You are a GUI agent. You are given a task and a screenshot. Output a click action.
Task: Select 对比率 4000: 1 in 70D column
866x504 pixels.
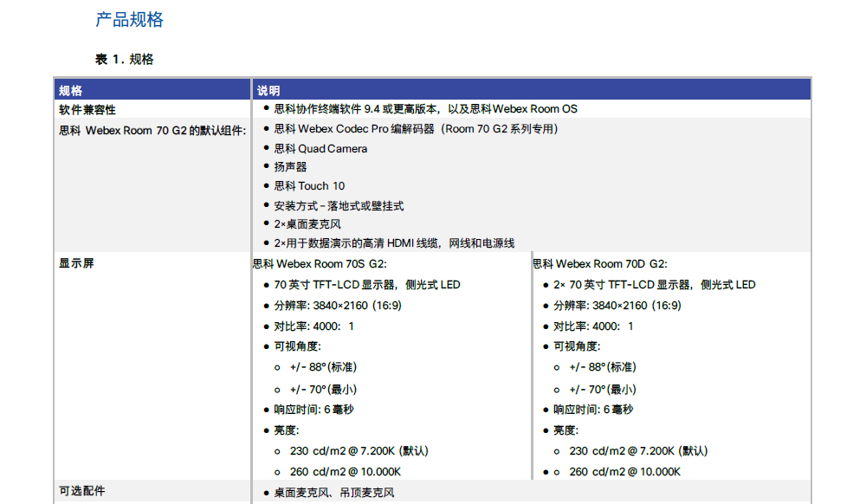[593, 326]
